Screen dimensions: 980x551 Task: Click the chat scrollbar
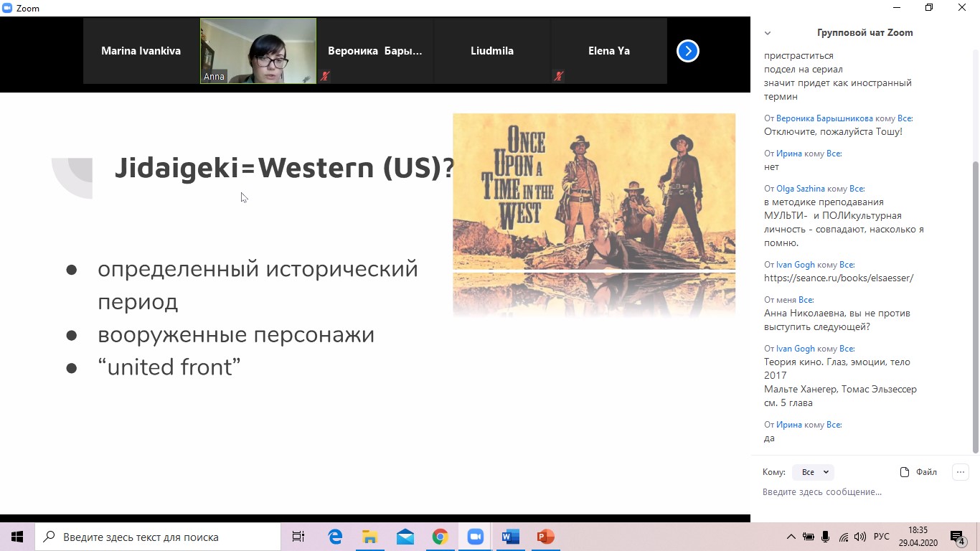click(975, 307)
